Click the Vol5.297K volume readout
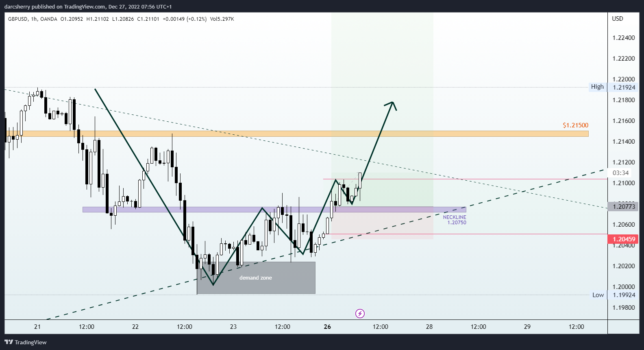This screenshot has width=644, height=350. click(x=222, y=19)
